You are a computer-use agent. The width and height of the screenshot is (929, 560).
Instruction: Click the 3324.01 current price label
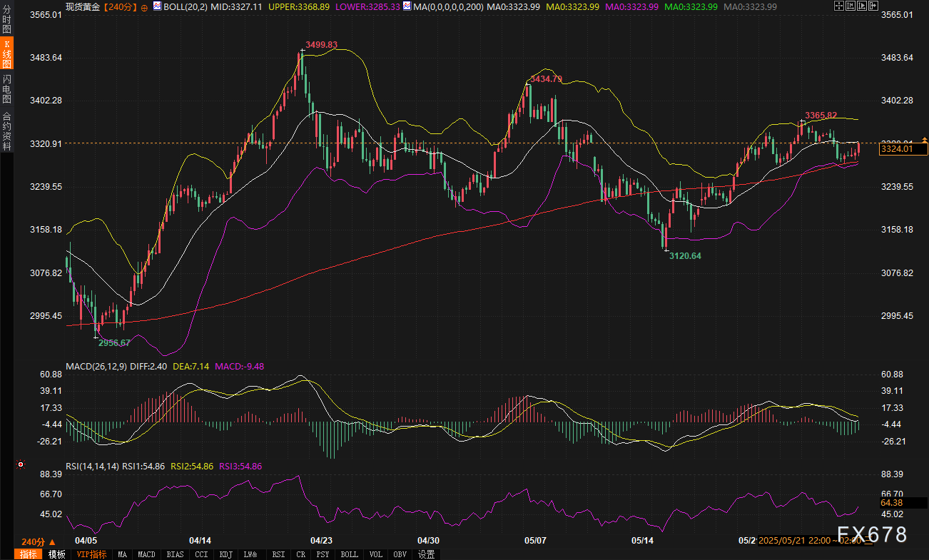point(902,149)
